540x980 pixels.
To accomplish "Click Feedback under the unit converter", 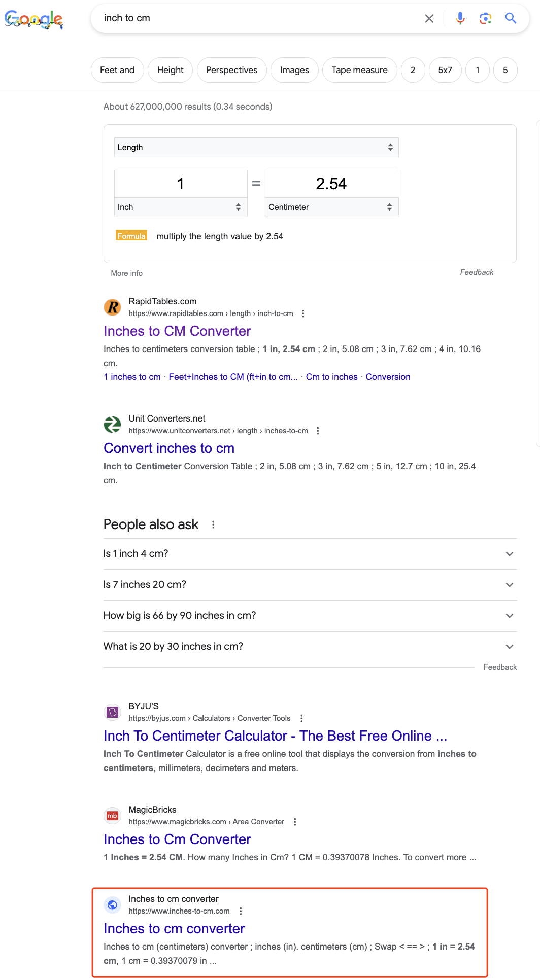I will pos(477,272).
